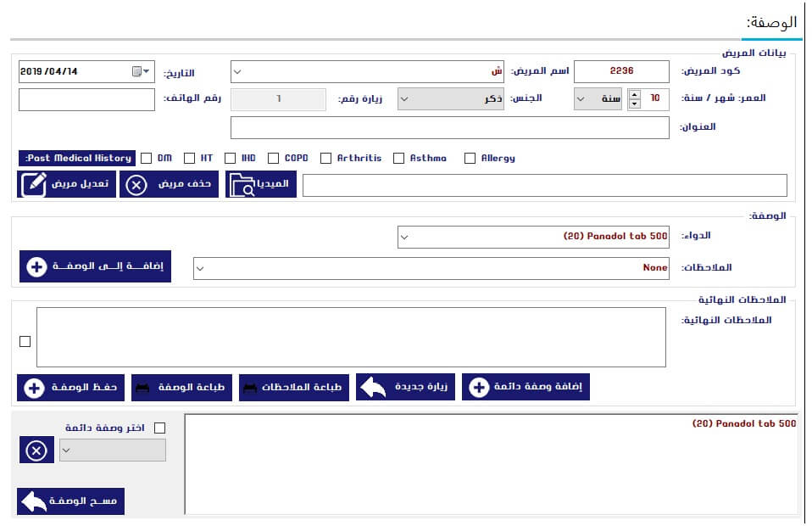Click the زيارة رقم visit number field
The width and height of the screenshot is (812, 526).
[x=279, y=99]
